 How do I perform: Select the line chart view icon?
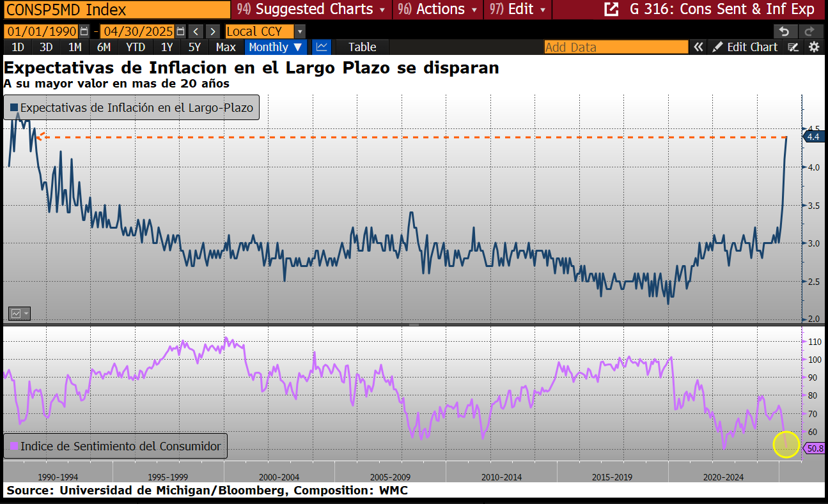tap(322, 47)
